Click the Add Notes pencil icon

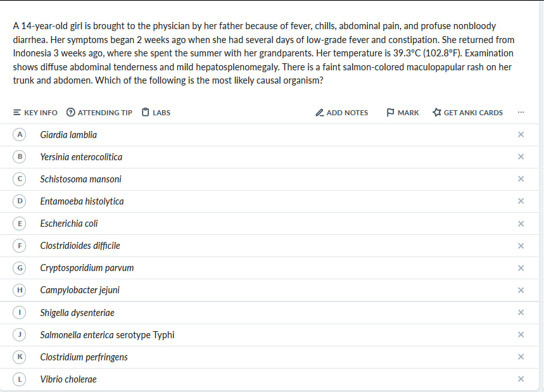click(x=320, y=113)
